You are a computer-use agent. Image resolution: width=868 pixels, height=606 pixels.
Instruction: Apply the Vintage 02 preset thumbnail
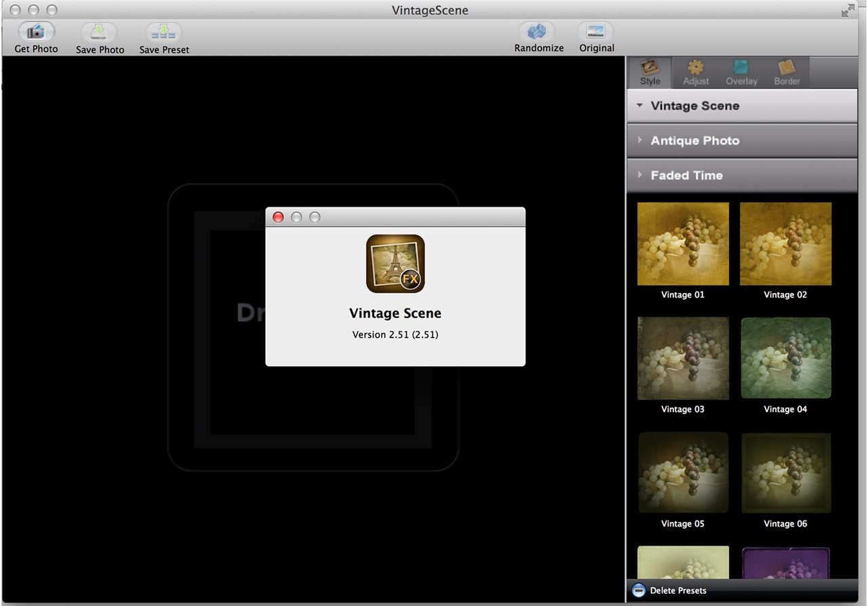785,243
